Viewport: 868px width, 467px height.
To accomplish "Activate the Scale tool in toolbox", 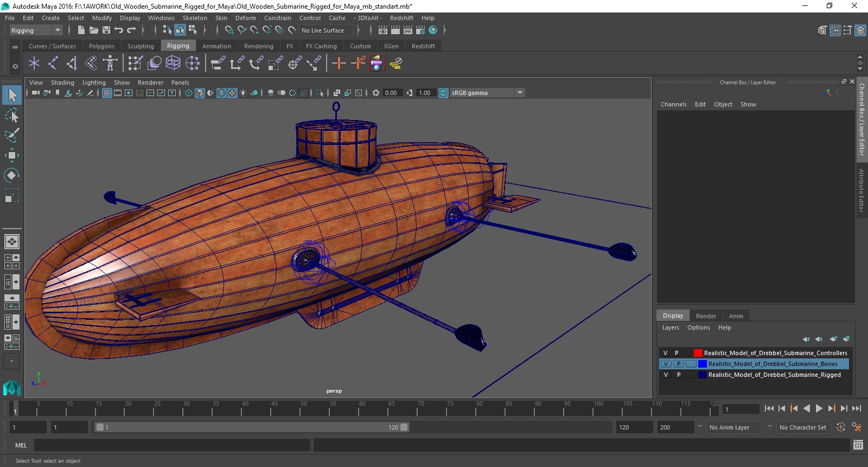I will click(x=12, y=195).
